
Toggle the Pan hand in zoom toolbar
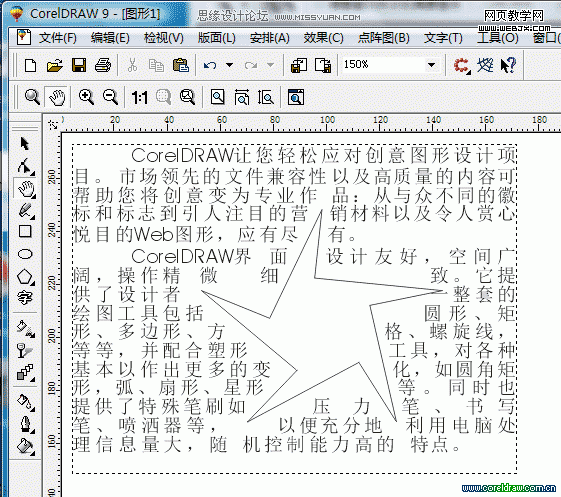pyautogui.click(x=57, y=97)
